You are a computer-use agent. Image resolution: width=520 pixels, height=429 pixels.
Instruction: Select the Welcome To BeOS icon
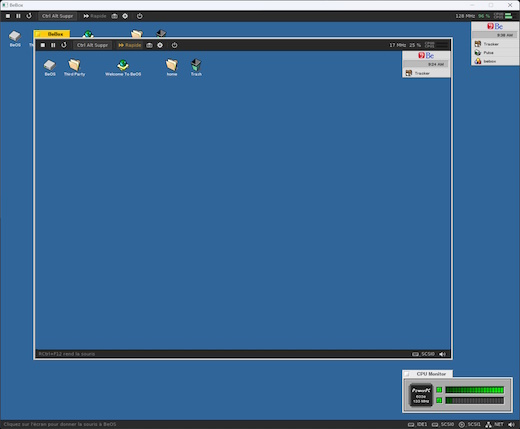(x=123, y=67)
